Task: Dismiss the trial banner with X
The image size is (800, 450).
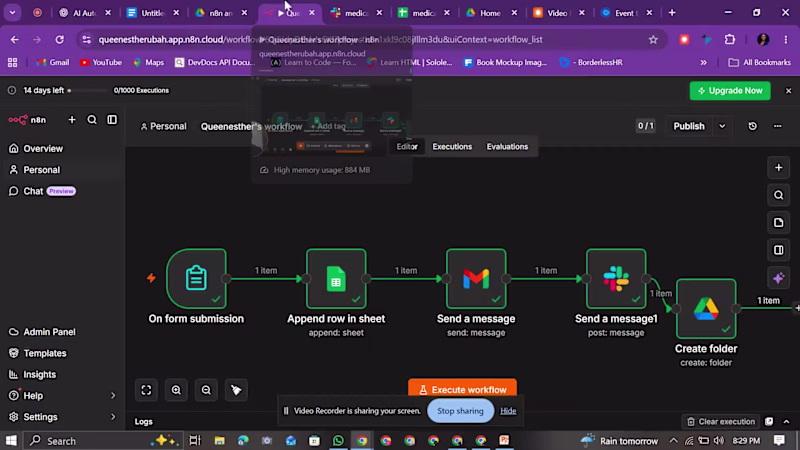Action: [x=788, y=91]
